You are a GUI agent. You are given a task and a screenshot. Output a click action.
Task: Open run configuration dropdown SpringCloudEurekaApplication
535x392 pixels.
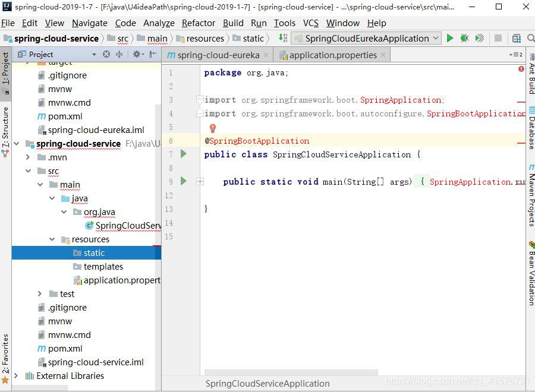[366, 38]
